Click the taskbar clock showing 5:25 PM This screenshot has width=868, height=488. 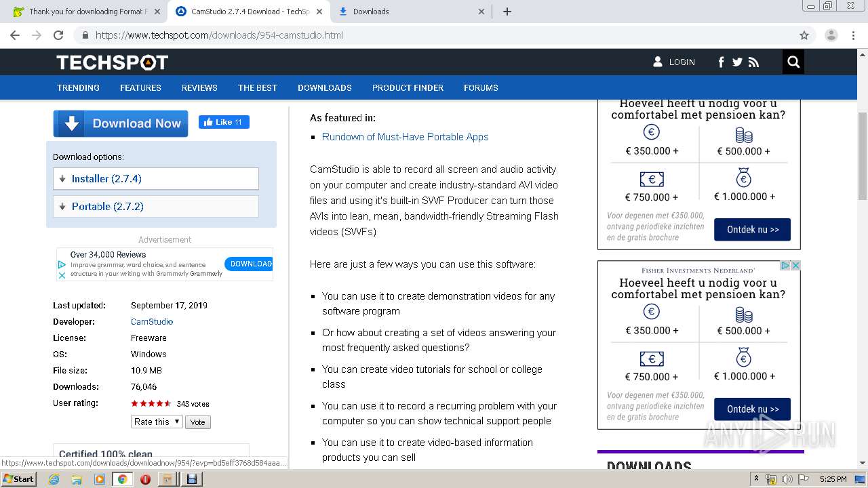[x=833, y=479]
